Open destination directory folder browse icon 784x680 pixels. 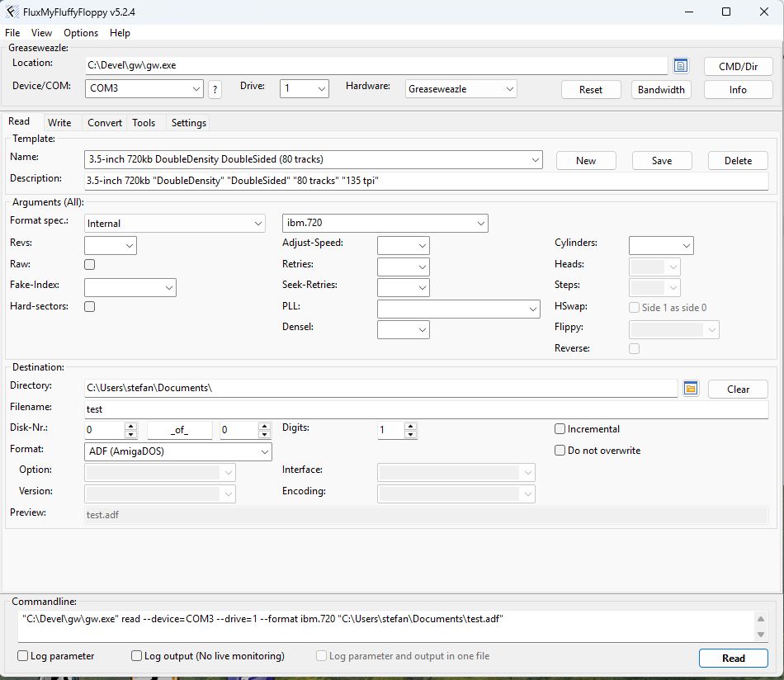pos(691,389)
